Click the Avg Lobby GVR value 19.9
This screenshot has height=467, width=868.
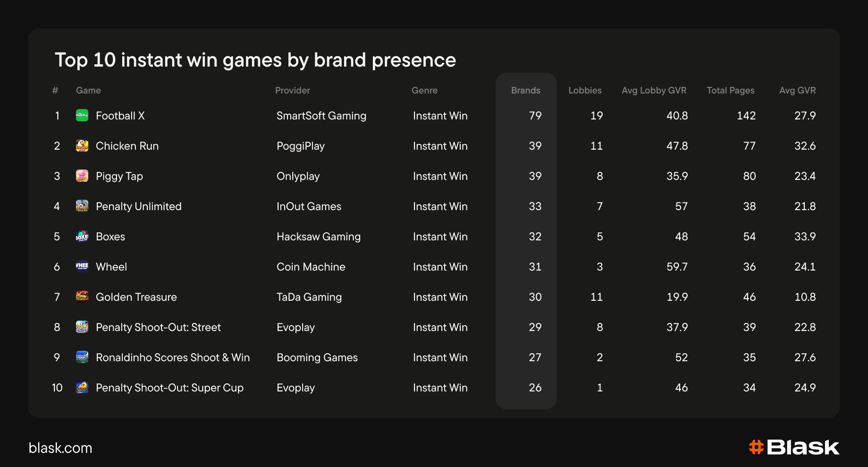tap(677, 297)
